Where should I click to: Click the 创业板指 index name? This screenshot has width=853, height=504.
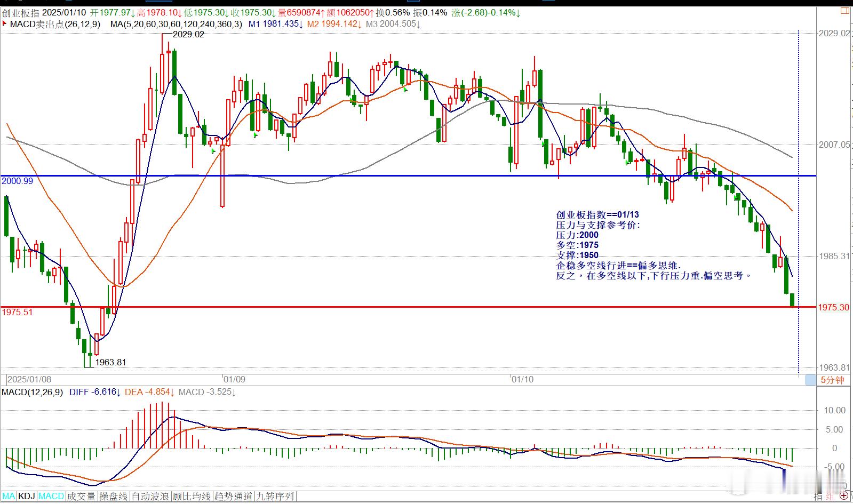pyautogui.click(x=20, y=12)
